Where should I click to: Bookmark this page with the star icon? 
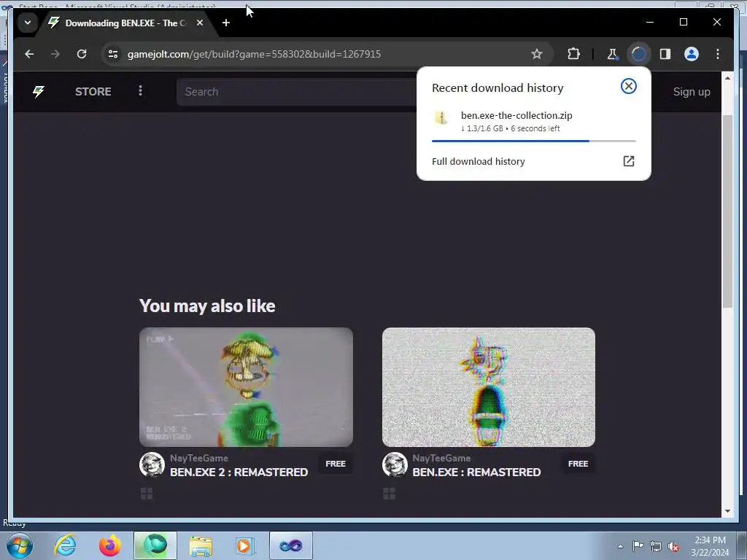[x=536, y=54]
